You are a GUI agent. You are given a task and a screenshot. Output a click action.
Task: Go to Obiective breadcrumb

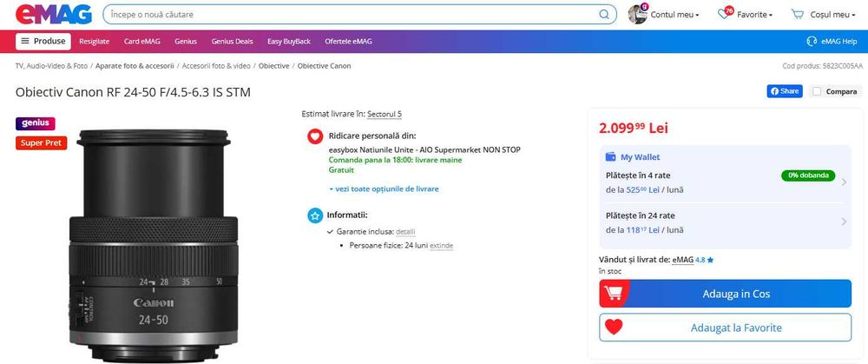pos(274,66)
